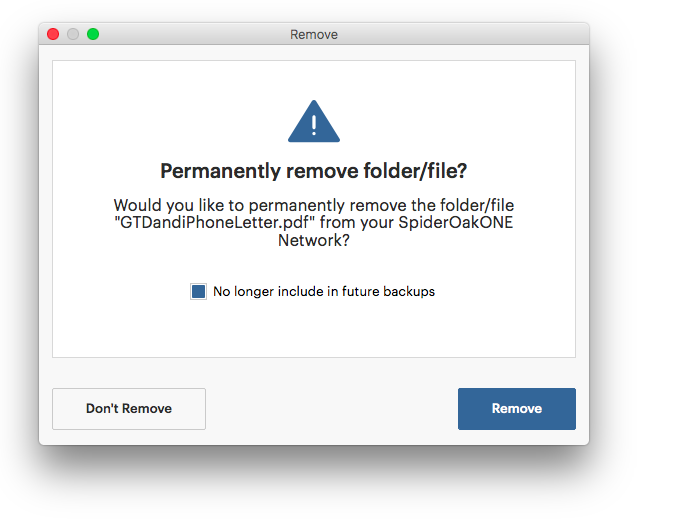
Task: Click the blue warning triangle icon
Action: tap(314, 122)
